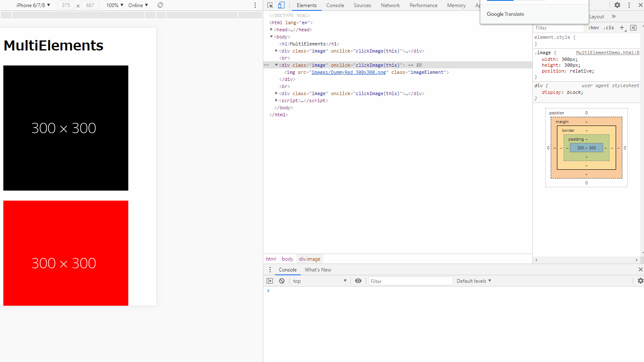The image size is (644, 362).
Task: Toggle computed styles sidebar icon
Action: (633, 28)
